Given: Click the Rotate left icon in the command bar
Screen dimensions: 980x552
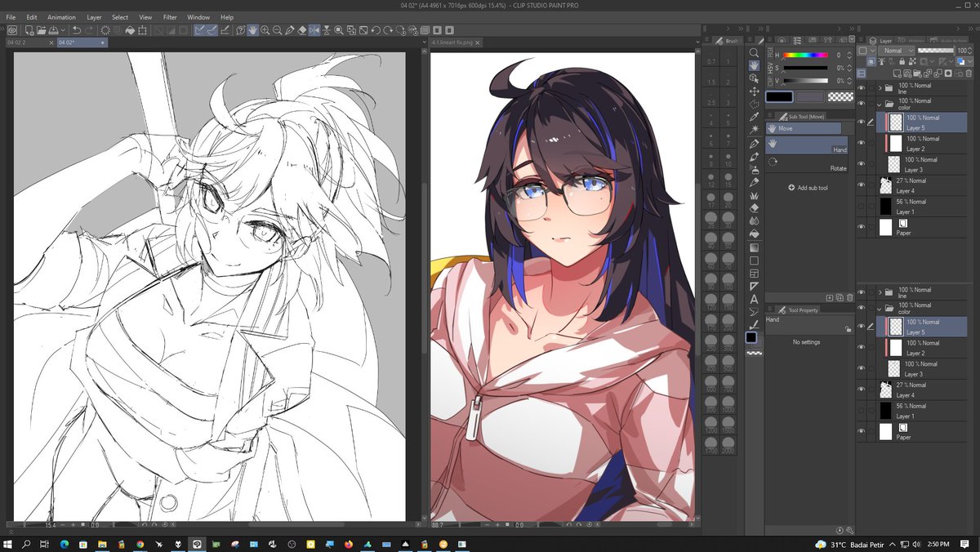Looking at the screenshot, I should point(376,30).
